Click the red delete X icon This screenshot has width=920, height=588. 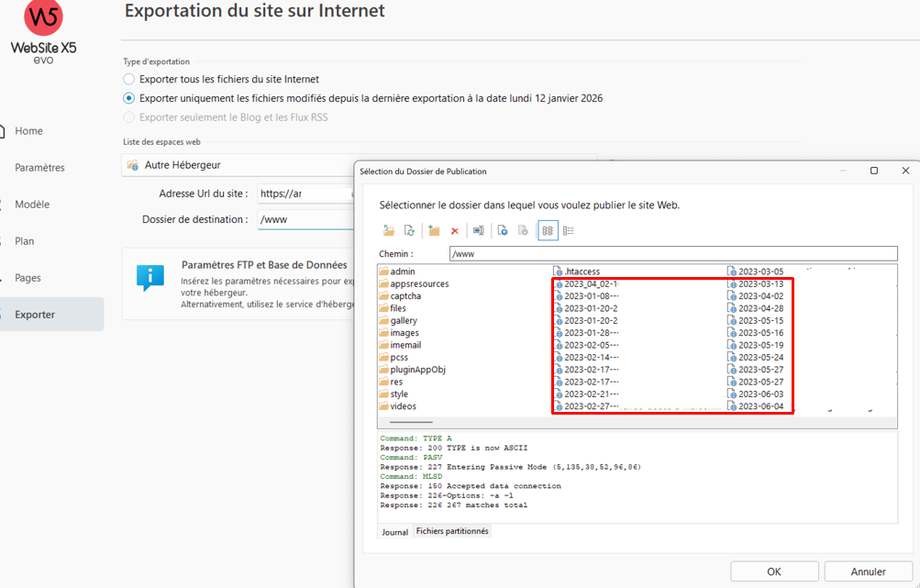(454, 230)
